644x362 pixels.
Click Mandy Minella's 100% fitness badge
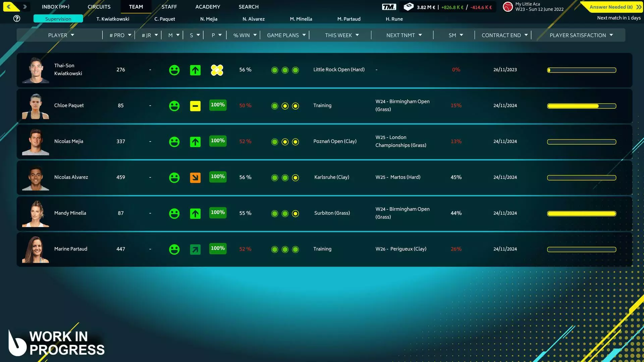tap(217, 212)
